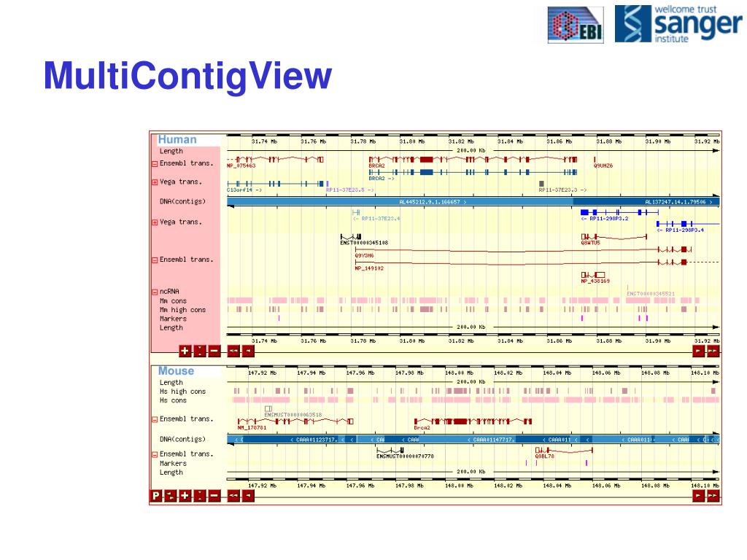The width and height of the screenshot is (747, 560).
Task: Expand Human Vega trans. track below DNA(contigs)
Action: (155, 222)
